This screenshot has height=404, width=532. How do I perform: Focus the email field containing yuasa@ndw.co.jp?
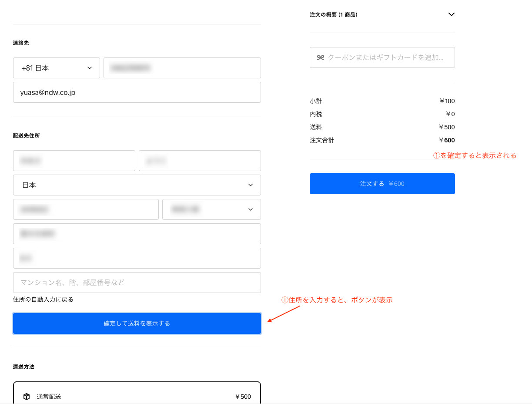[137, 92]
